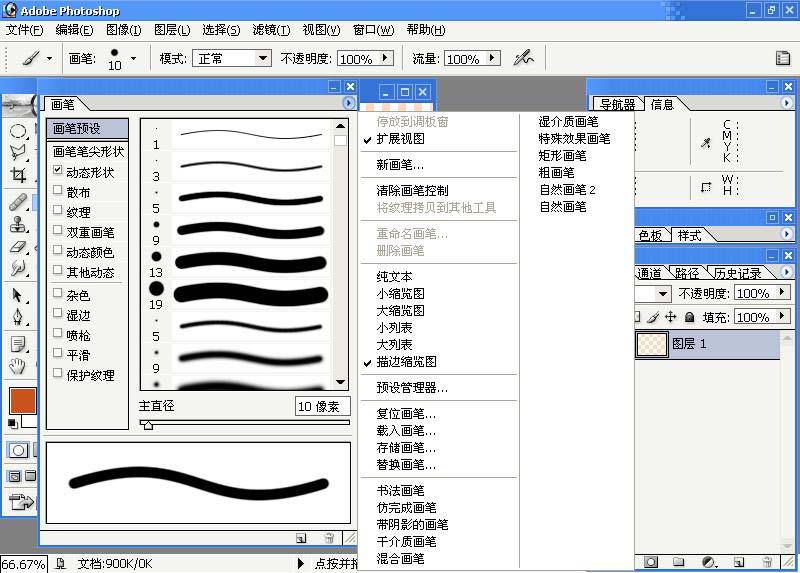This screenshot has height=573, width=800.
Task: Select the crop tool
Action: tap(18, 175)
